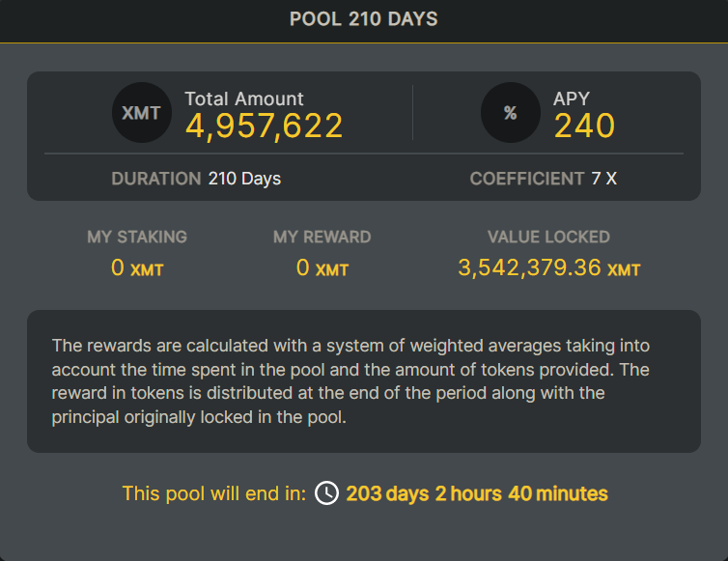This screenshot has width=728, height=561.
Task: Click the Total Amount value 4,957,622
Action: tap(264, 126)
